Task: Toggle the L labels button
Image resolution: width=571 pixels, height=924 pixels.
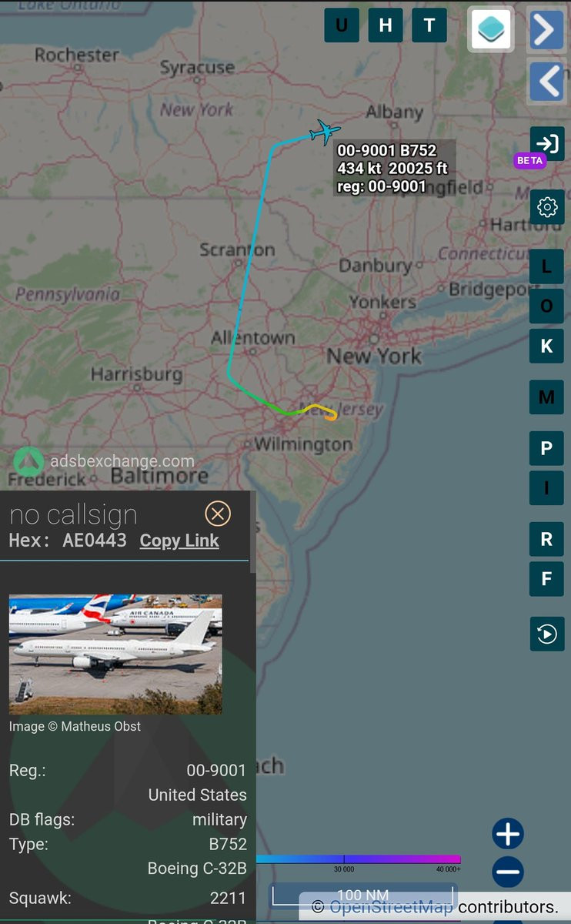Action: tap(546, 266)
